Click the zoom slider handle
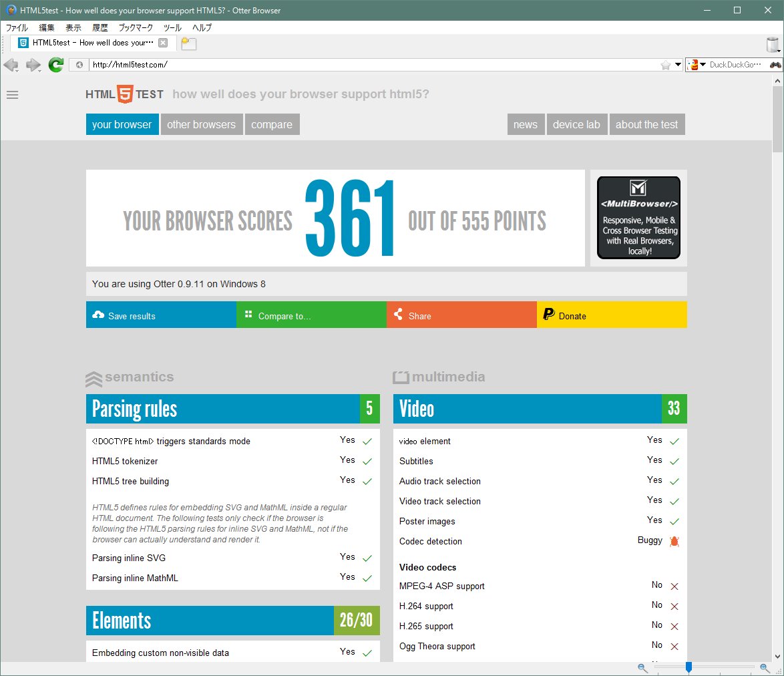This screenshot has width=784, height=676. click(x=689, y=667)
